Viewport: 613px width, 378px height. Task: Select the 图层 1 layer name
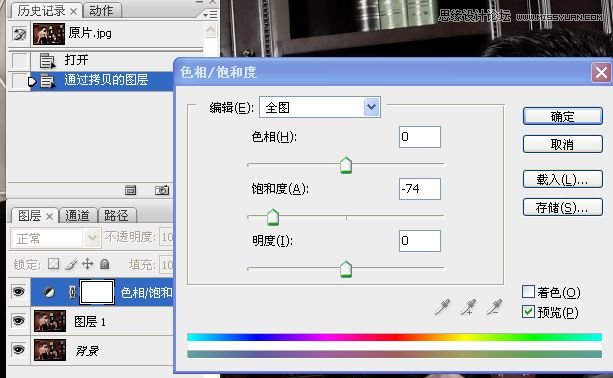coord(90,322)
